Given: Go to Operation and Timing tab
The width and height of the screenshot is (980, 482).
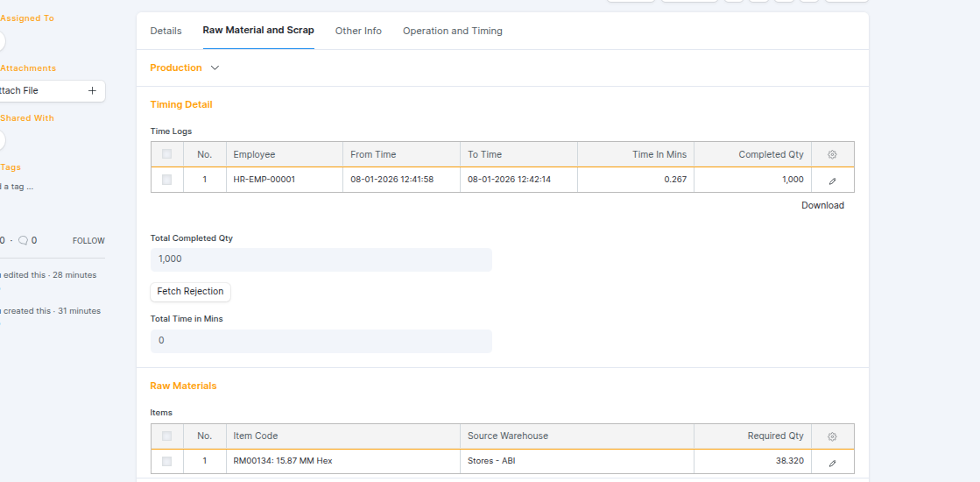Looking at the screenshot, I should point(452,31).
